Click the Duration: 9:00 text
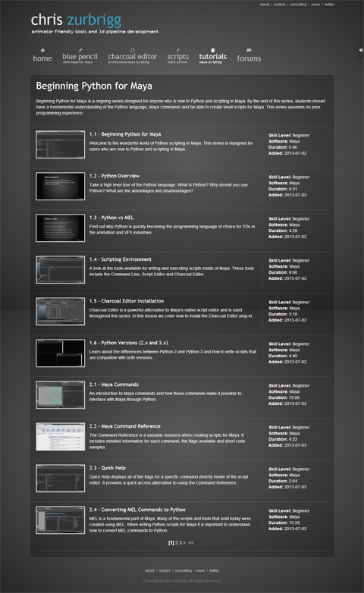This screenshot has width=364, height=593. [283, 272]
